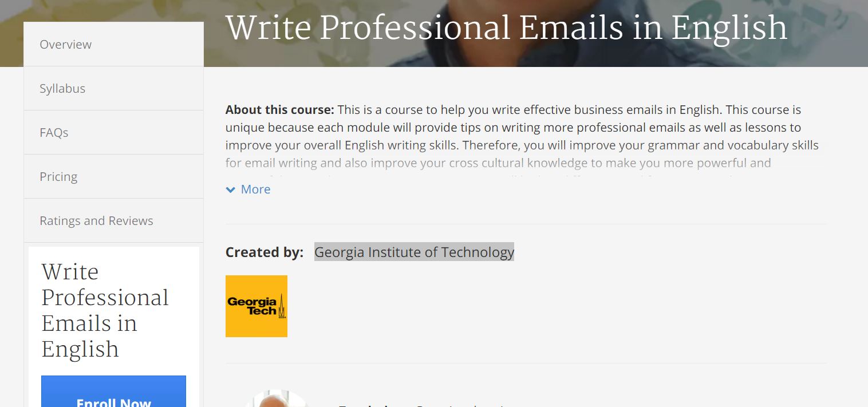Click the chevron arrow beside More

[231, 189]
